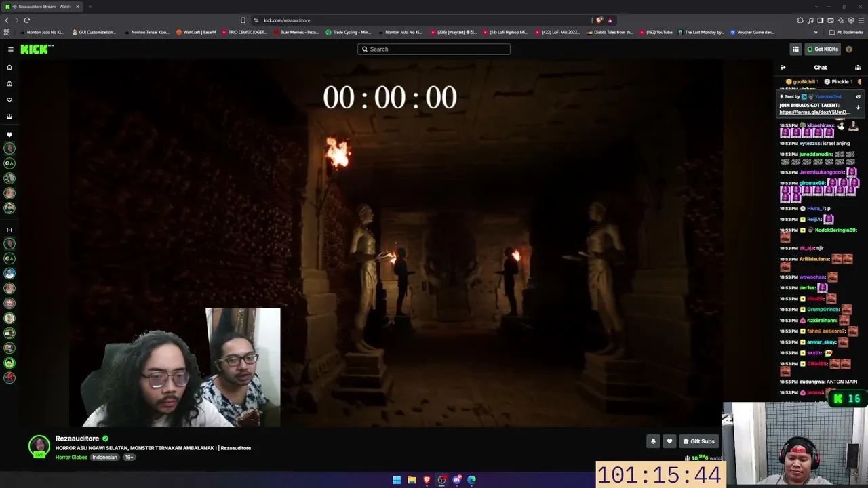The width and height of the screenshot is (868, 488).
Task: Open GUI Customization bookmark
Action: pos(94,32)
